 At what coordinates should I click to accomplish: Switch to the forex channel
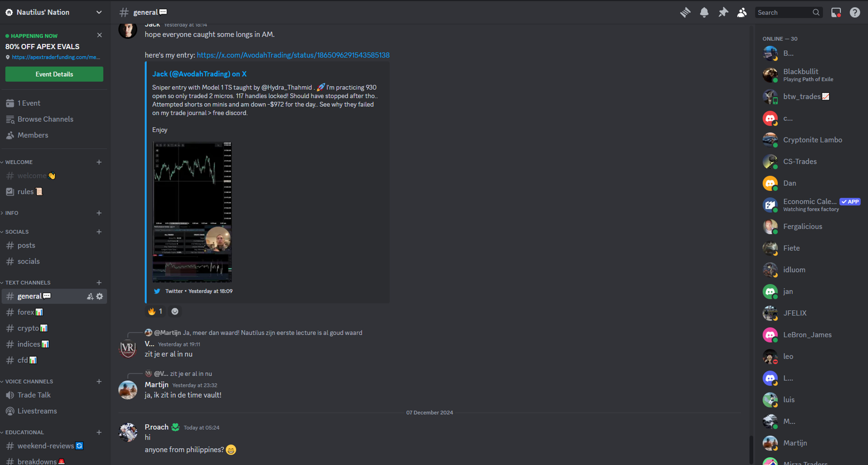click(x=54, y=312)
